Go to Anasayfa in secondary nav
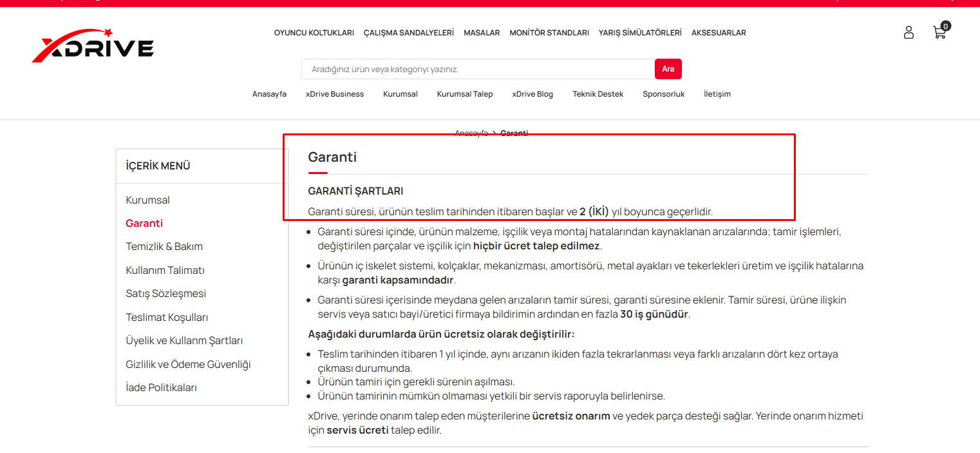 269,94
